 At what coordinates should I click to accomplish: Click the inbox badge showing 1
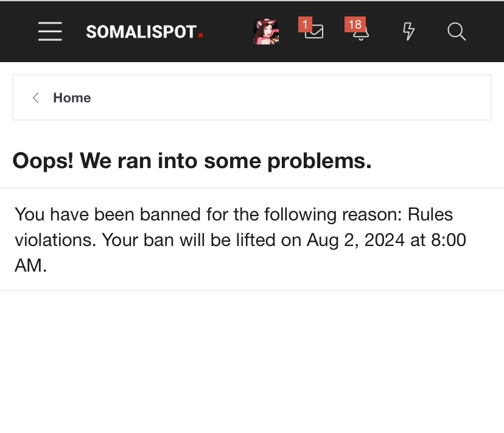tap(305, 24)
